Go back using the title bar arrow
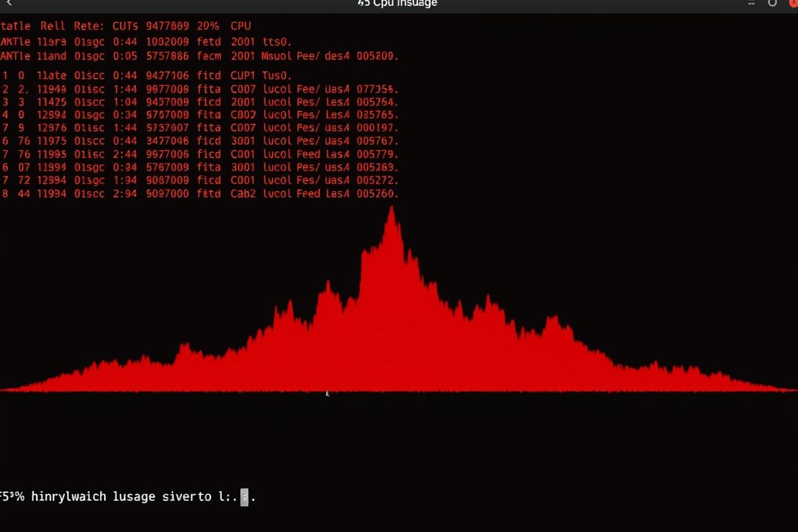This screenshot has height=532, width=798. pyautogui.click(x=9, y=3)
